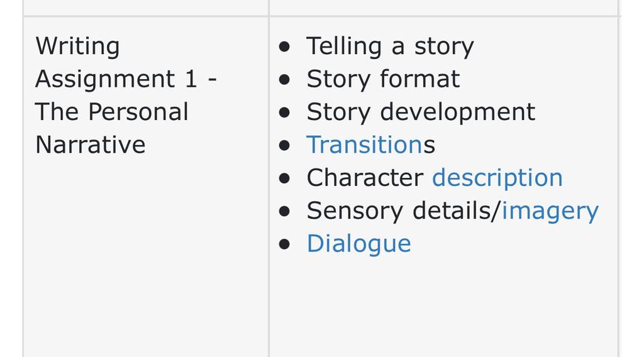Image resolution: width=644 pixels, height=357 pixels.
Task: Click the word 'Character' in the list
Action: (x=365, y=178)
